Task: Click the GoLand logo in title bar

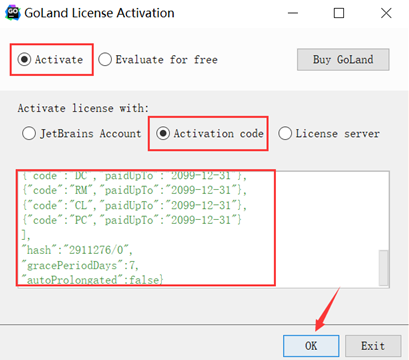Action: tap(13, 13)
